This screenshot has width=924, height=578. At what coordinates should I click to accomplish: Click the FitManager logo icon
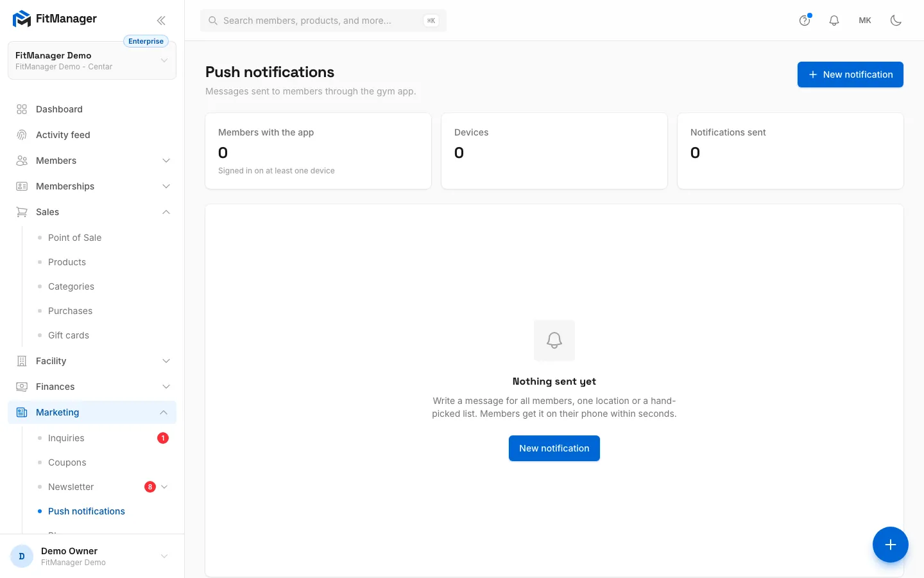click(22, 19)
